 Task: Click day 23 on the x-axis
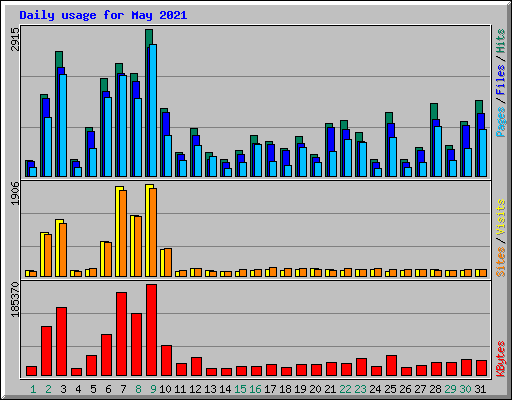tap(360, 389)
